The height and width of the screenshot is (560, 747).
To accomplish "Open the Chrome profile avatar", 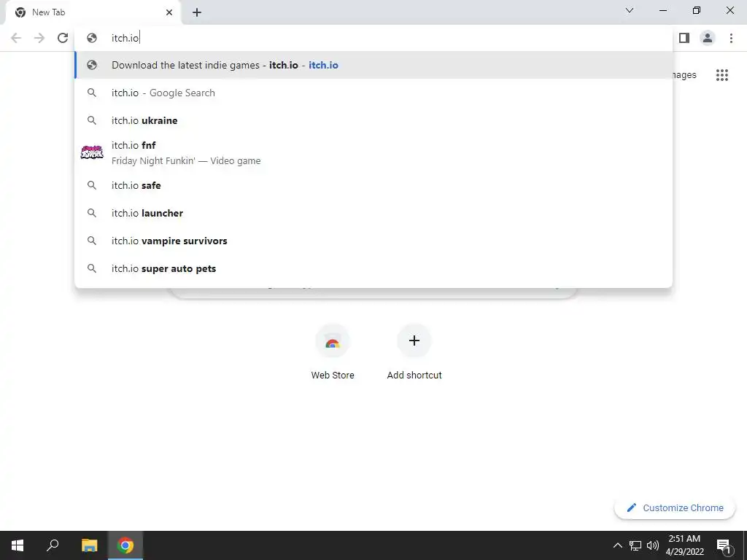I will 708,38.
